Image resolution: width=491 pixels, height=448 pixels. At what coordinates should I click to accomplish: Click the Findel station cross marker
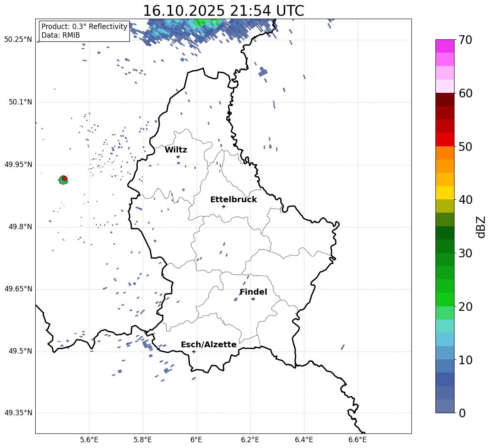(253, 299)
